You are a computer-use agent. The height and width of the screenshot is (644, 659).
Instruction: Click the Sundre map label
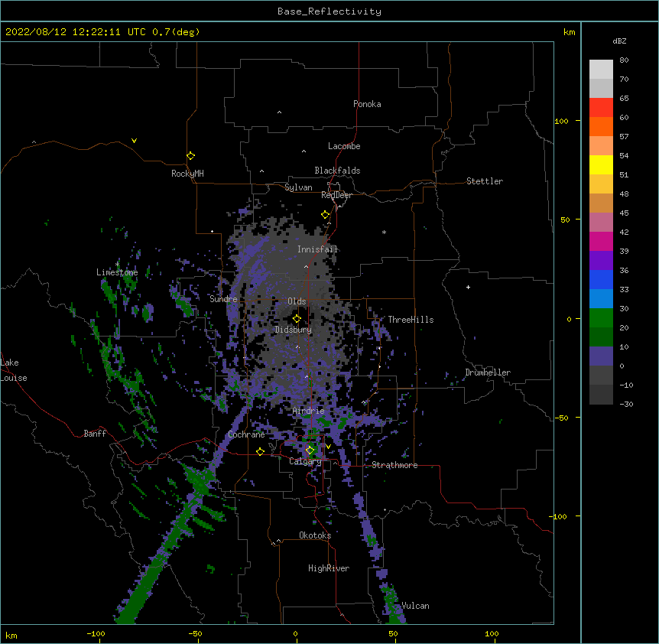pos(223,299)
